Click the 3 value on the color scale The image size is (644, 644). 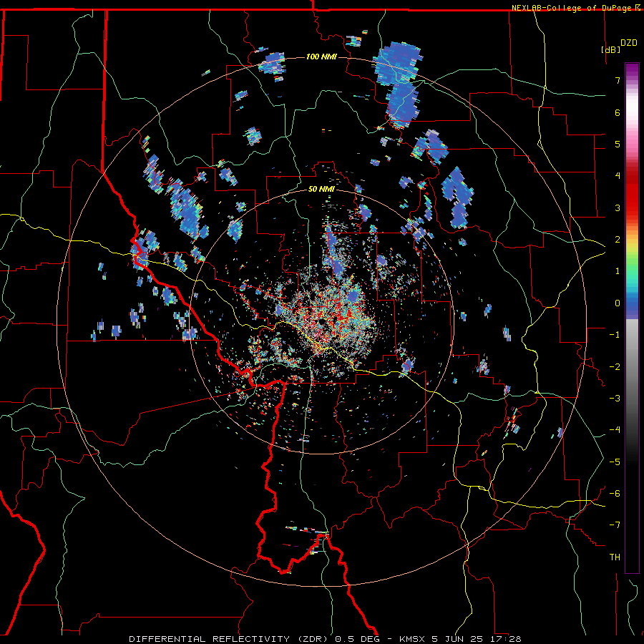point(618,208)
